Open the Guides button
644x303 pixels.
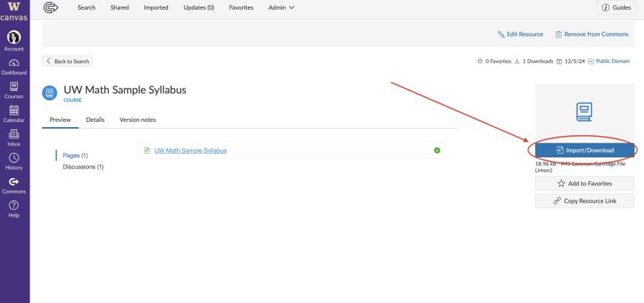(x=616, y=7)
